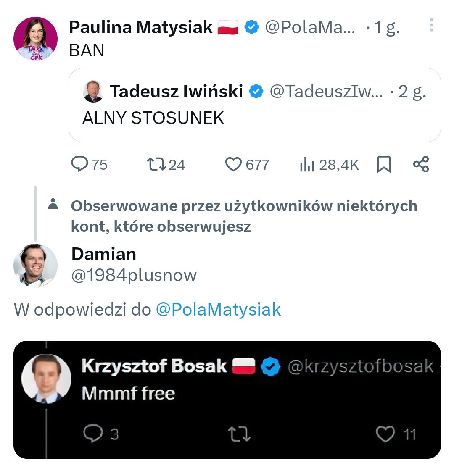Open the three-dot more options menu
Image resolution: width=454 pixels, height=476 pixels.
(x=431, y=26)
